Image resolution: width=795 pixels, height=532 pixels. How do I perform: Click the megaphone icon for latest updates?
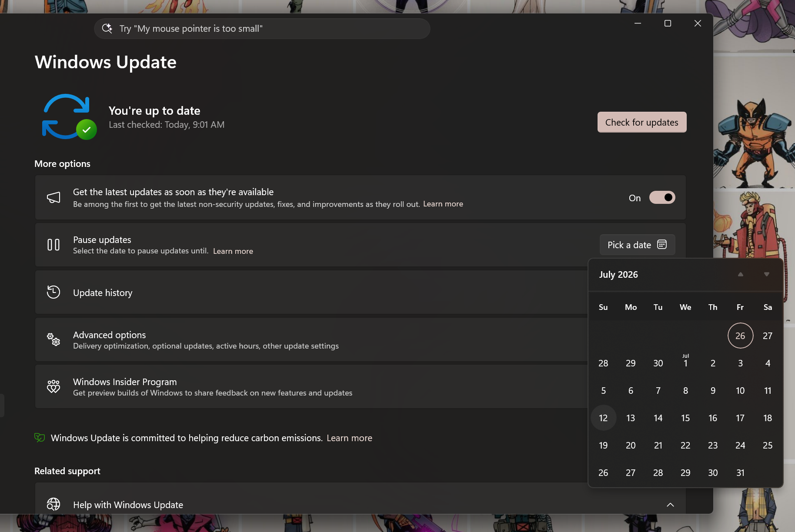pos(53,198)
